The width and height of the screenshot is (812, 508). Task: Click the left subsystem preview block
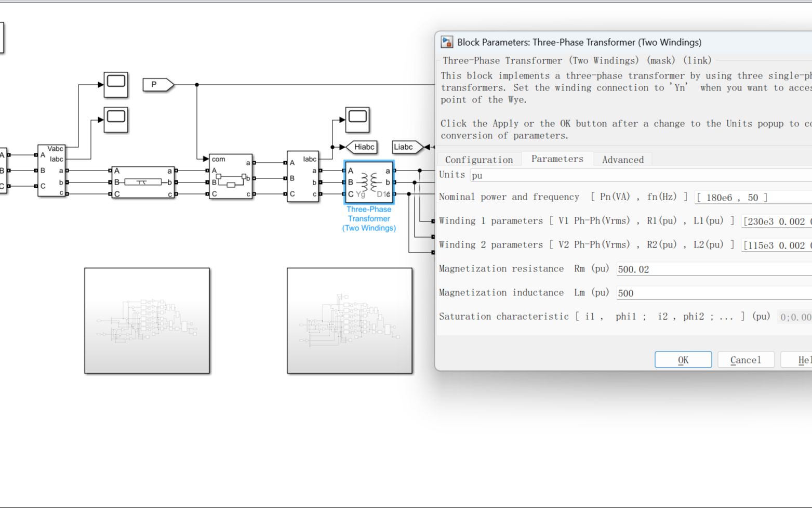147,320
